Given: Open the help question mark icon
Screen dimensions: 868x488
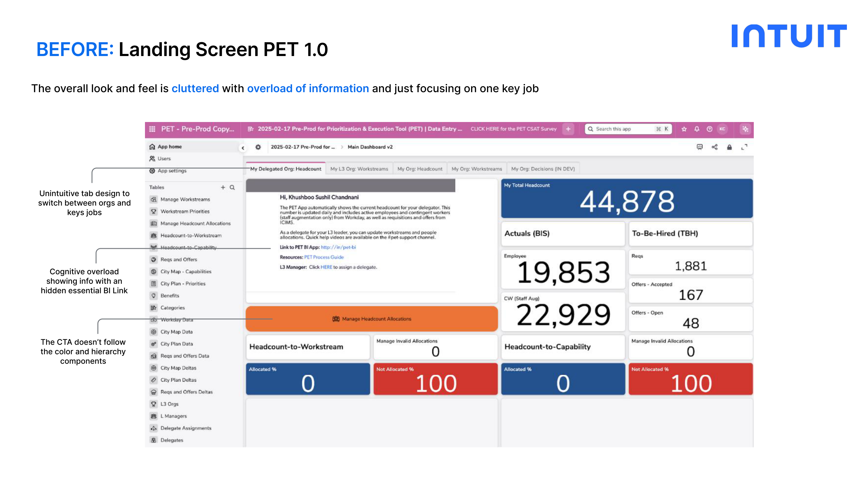Looking at the screenshot, I should coord(710,129).
